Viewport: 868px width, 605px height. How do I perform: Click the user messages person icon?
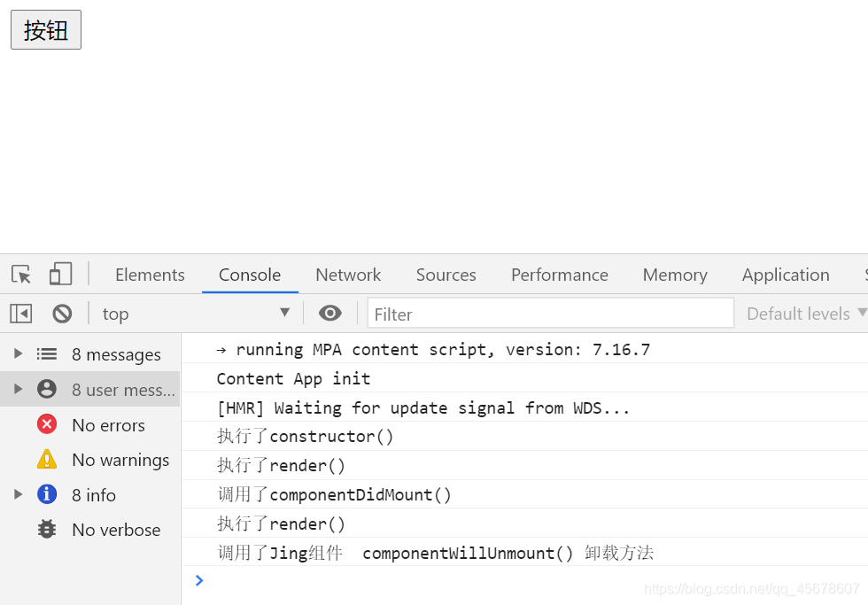[46, 389]
